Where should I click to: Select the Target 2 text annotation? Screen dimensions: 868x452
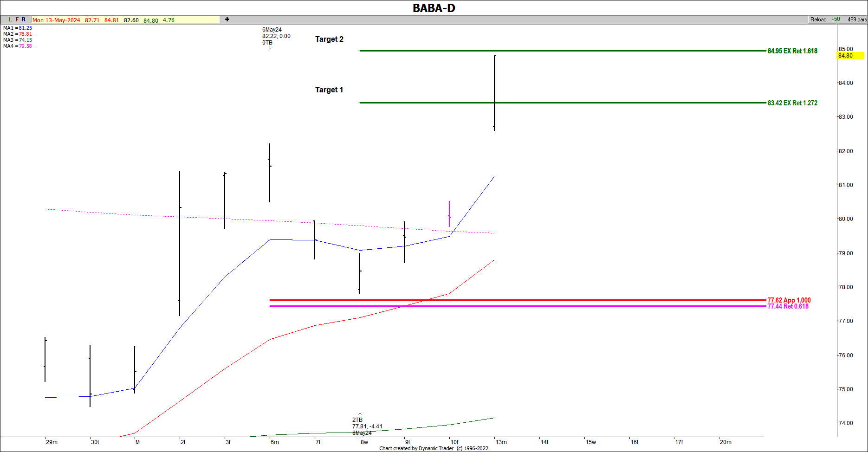(329, 39)
